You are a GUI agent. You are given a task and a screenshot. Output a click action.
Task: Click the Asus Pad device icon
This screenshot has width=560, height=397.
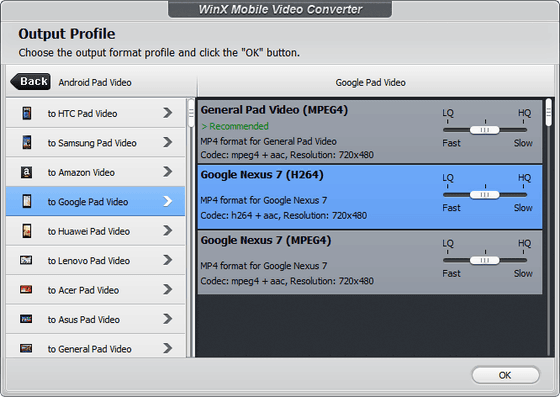[x=26, y=319]
